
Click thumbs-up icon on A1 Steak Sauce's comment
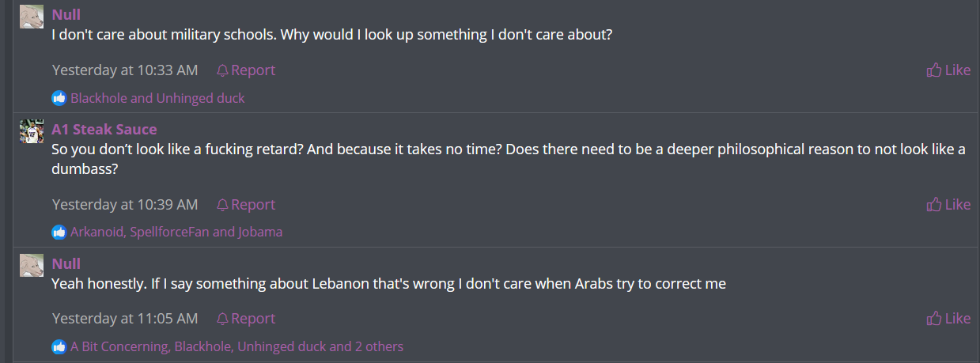click(934, 205)
